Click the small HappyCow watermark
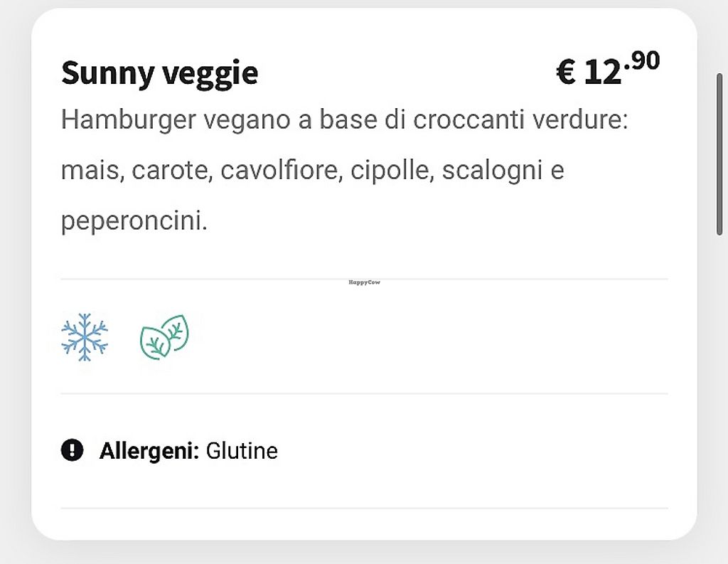This screenshot has width=728, height=564. pos(364,282)
